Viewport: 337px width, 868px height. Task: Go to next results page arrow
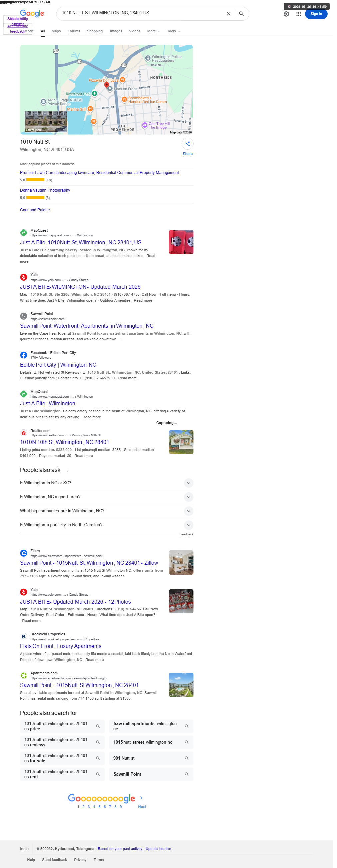(x=143, y=807)
